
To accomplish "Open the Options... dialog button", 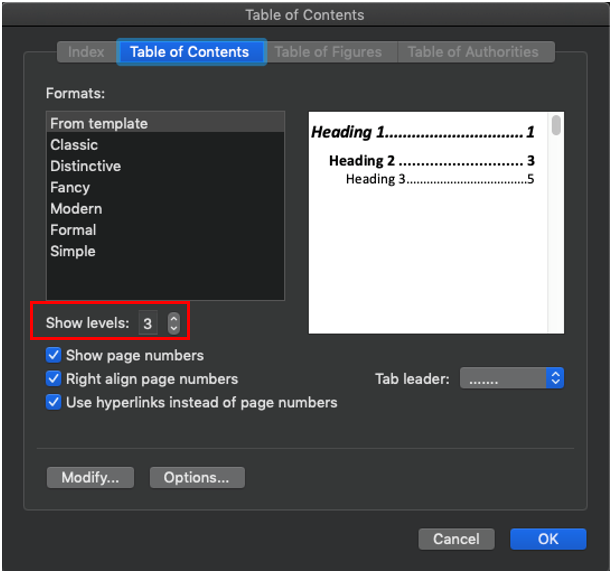I will pos(197,478).
